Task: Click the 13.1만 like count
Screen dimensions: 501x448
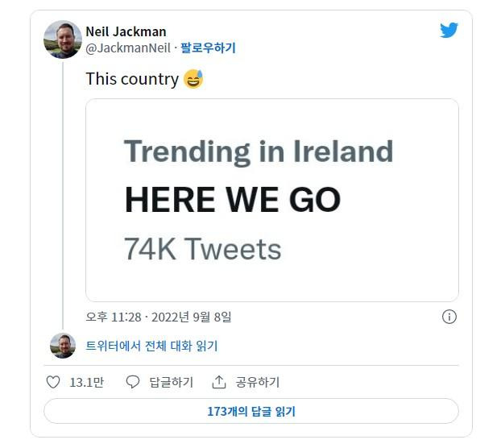Action: click(86, 382)
